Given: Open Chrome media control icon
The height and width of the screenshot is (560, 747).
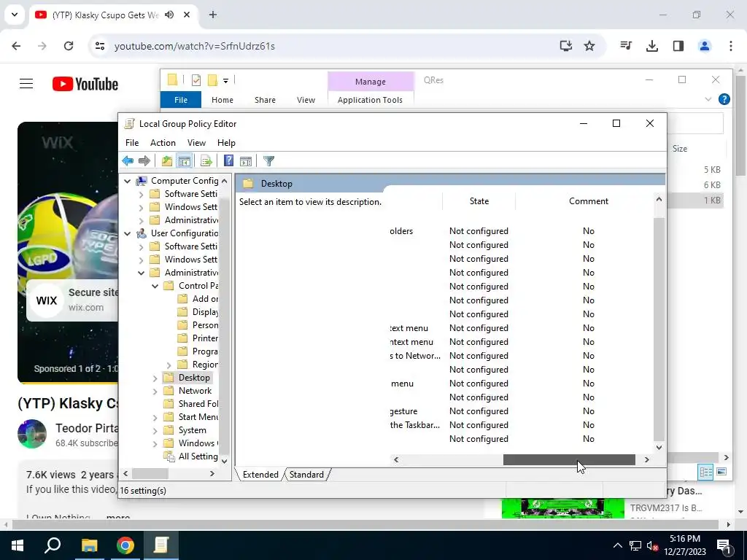Looking at the screenshot, I should [626, 46].
